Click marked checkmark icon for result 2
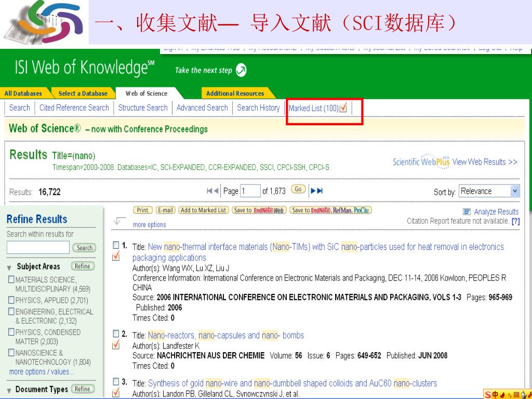This screenshot has width=532, height=399. [x=116, y=345]
